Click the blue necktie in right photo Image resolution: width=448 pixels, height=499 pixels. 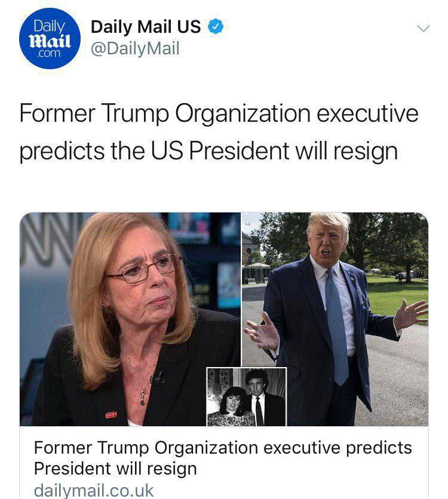(336, 326)
